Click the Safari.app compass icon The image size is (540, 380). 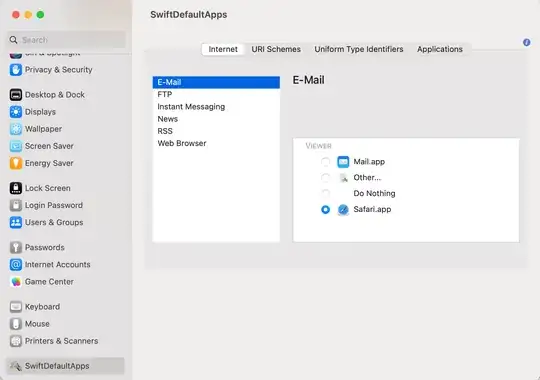pos(343,209)
